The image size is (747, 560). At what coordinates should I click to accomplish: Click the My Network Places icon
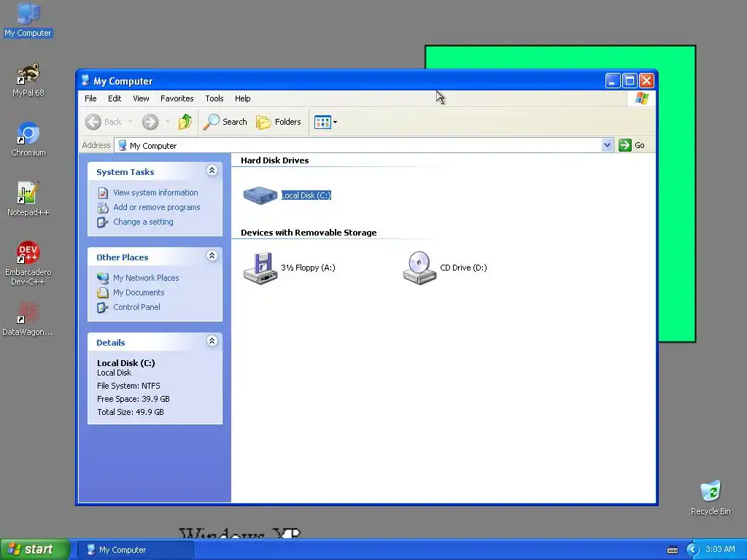(x=103, y=278)
